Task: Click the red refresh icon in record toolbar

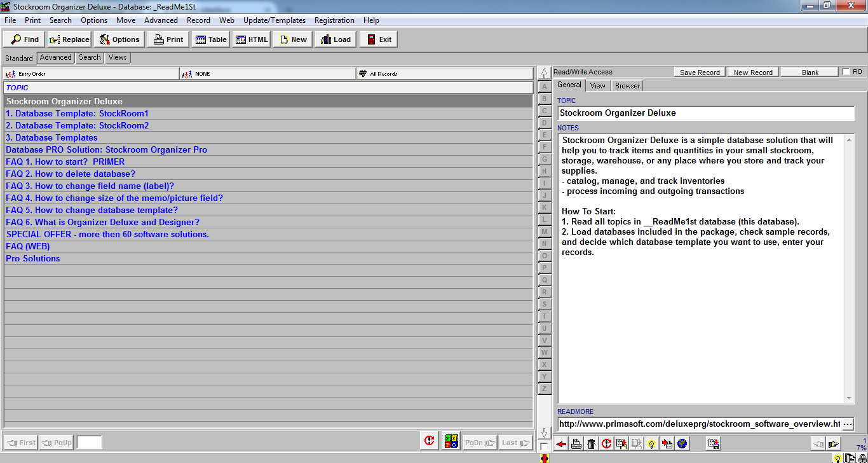Action: [x=607, y=444]
